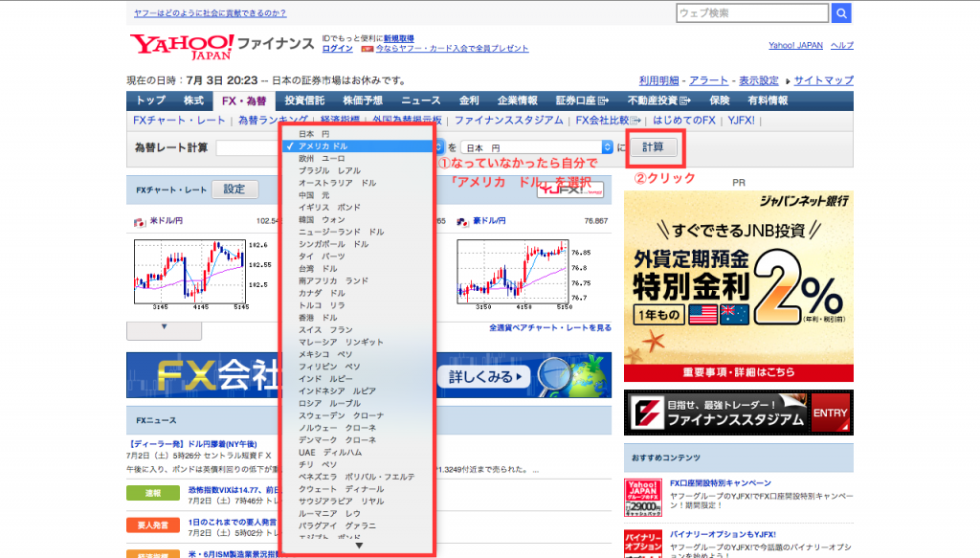Select ブラジル レアル option
The height and width of the screenshot is (558, 980).
358,170
